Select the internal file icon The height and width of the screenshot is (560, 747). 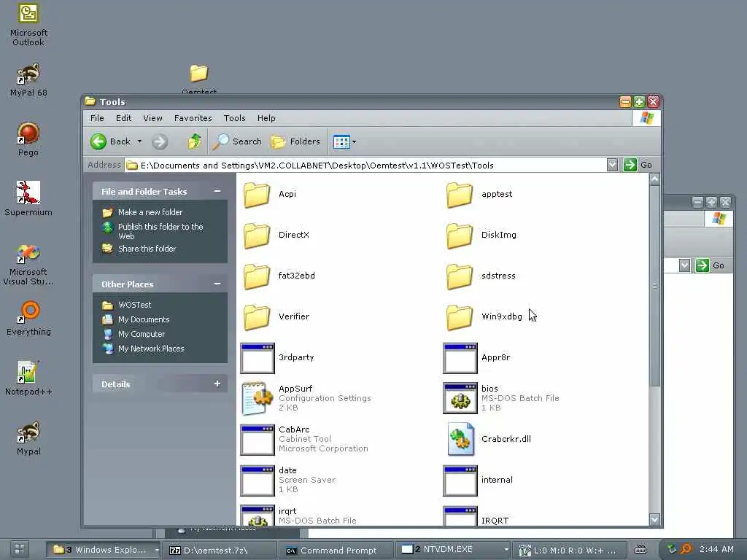coord(460,480)
